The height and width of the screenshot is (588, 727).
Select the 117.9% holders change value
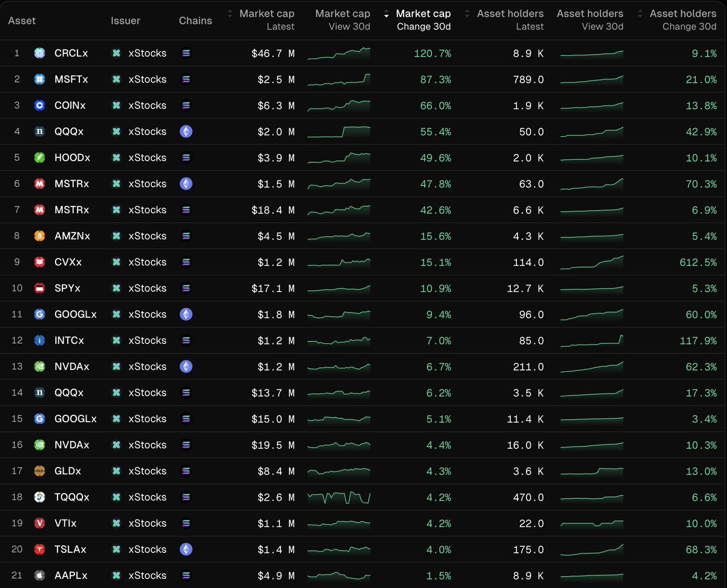tap(699, 340)
